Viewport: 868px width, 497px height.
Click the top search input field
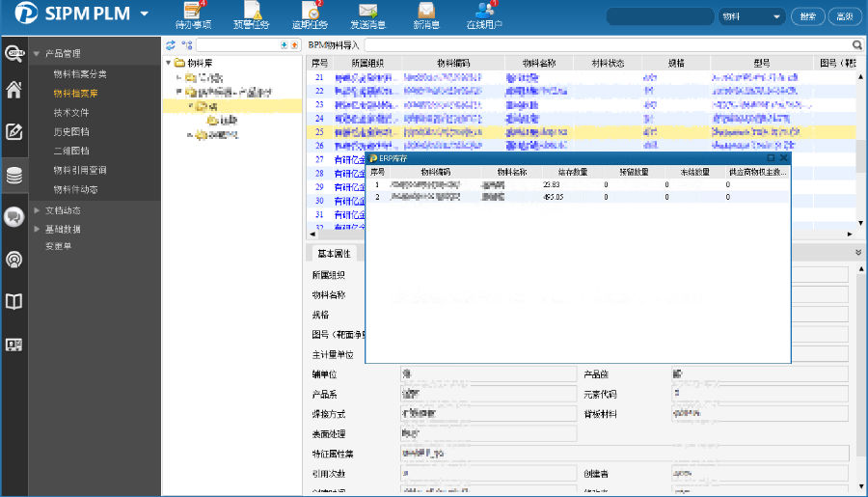pos(661,17)
